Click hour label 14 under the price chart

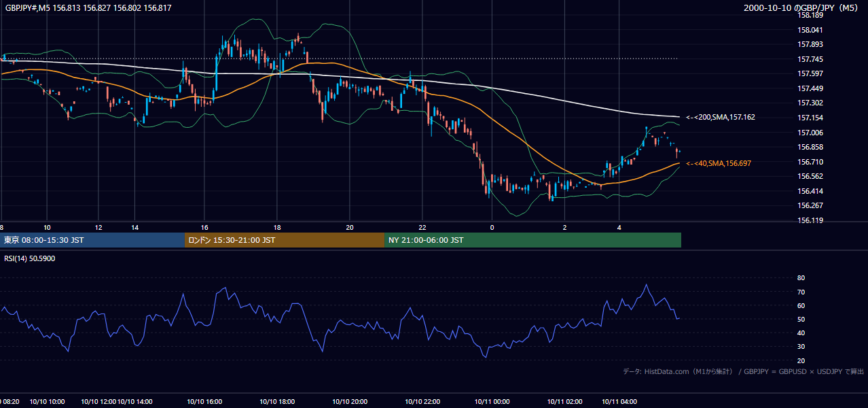134,227
